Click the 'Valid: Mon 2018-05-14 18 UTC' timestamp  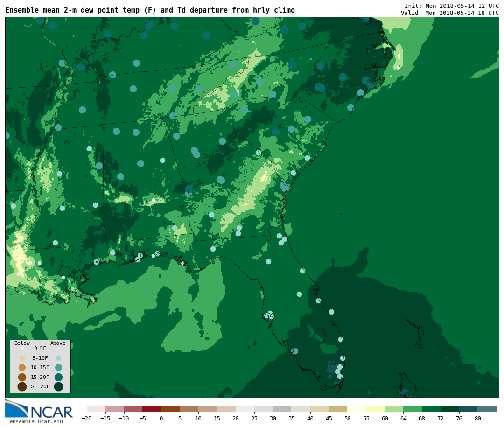(x=449, y=13)
